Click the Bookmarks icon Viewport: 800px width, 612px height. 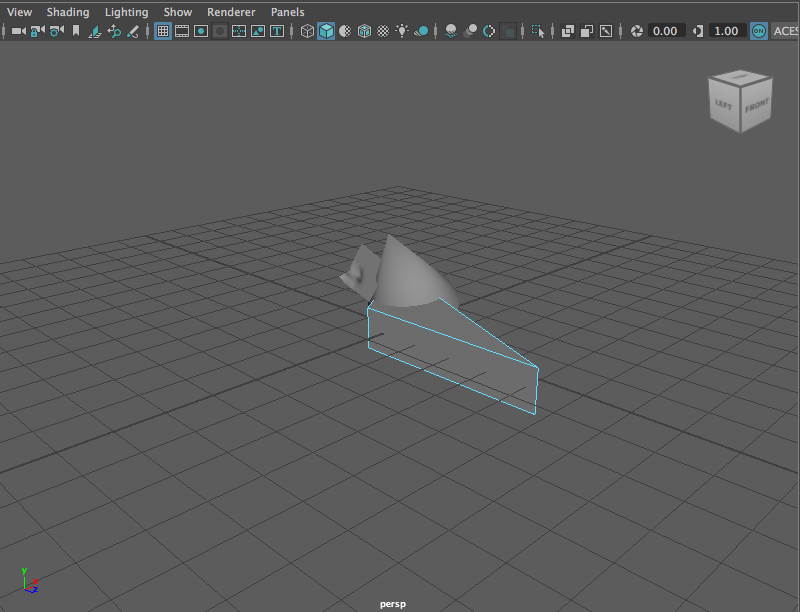[76, 31]
